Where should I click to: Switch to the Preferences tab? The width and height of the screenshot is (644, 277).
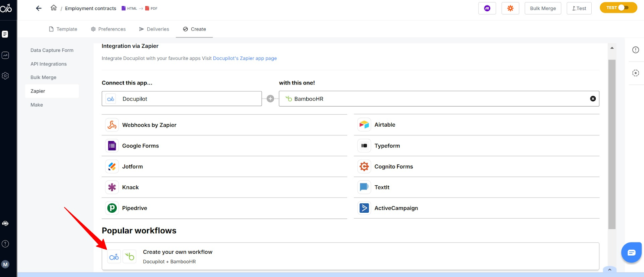point(108,29)
